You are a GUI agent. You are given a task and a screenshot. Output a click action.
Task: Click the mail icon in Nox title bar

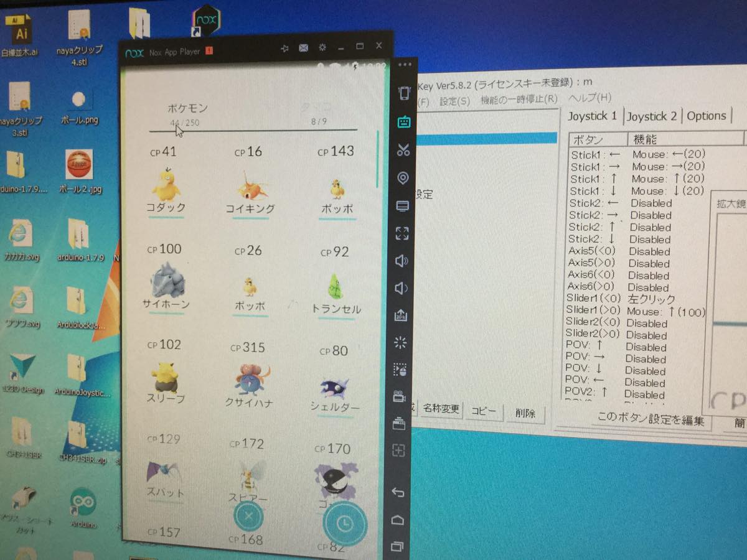303,48
